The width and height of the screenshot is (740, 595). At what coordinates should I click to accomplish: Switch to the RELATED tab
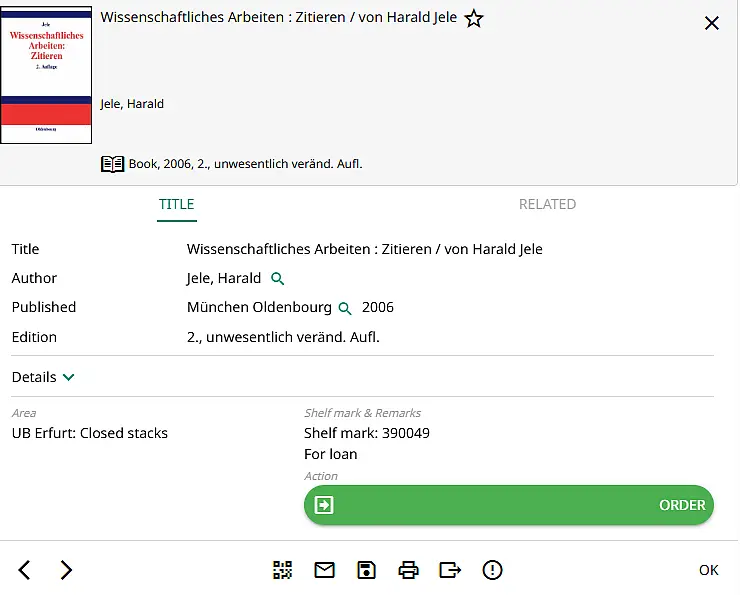[x=547, y=204]
